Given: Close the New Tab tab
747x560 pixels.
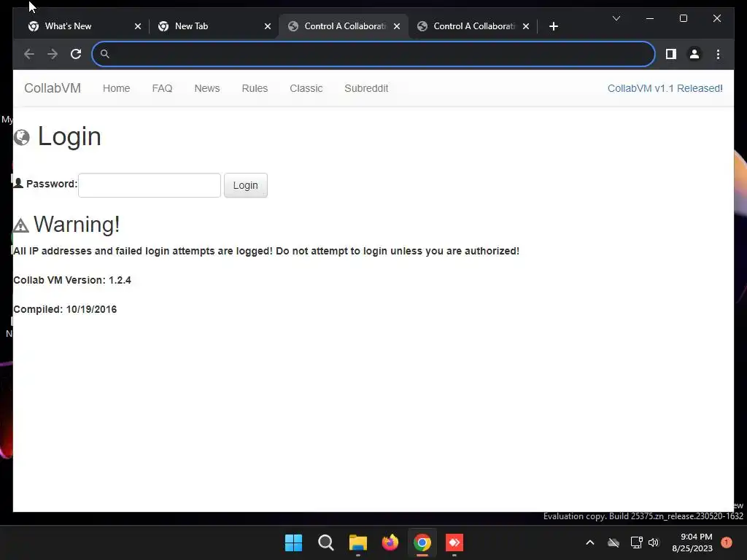Looking at the screenshot, I should 268,26.
